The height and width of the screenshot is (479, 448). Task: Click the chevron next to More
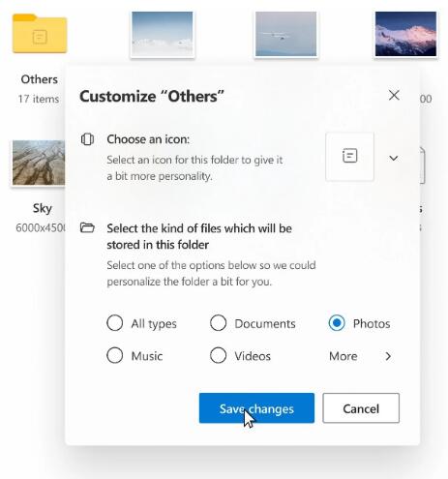tap(388, 356)
